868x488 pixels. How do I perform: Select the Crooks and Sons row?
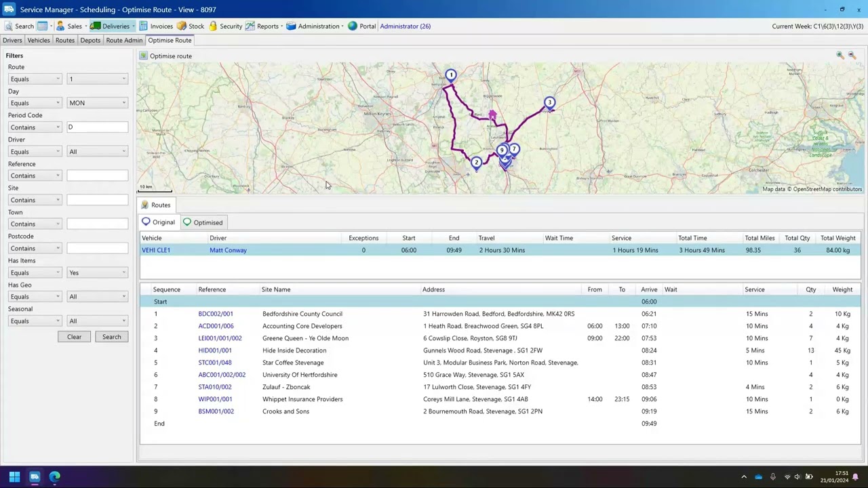pyautogui.click(x=500, y=411)
